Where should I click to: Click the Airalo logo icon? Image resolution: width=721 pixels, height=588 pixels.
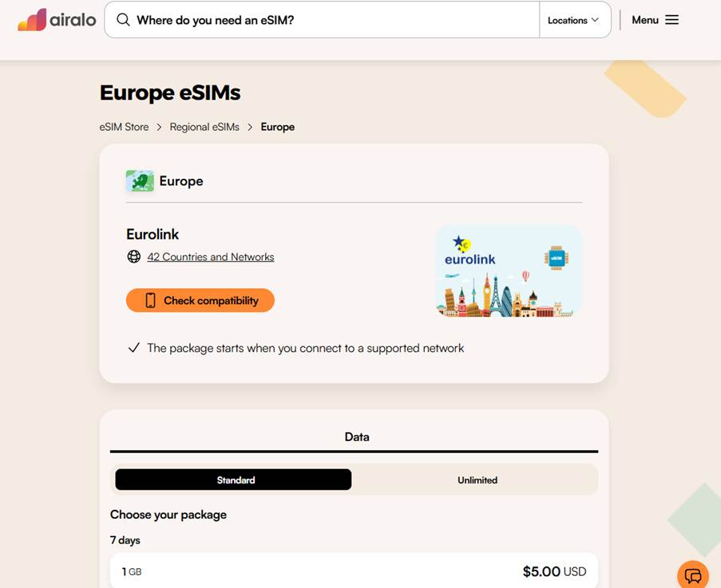pyautogui.click(x=32, y=20)
